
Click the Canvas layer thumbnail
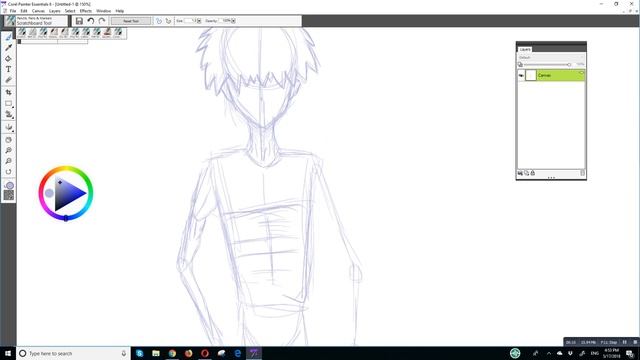pos(531,75)
